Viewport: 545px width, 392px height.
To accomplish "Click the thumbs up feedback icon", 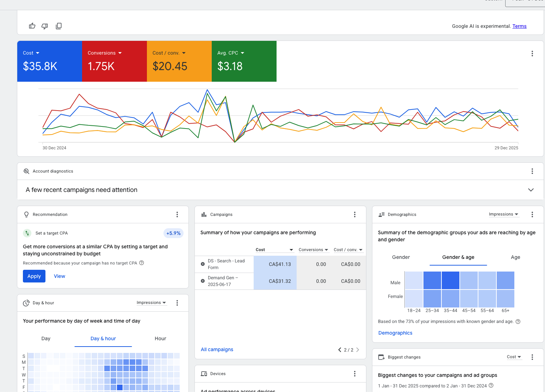I will tap(32, 26).
